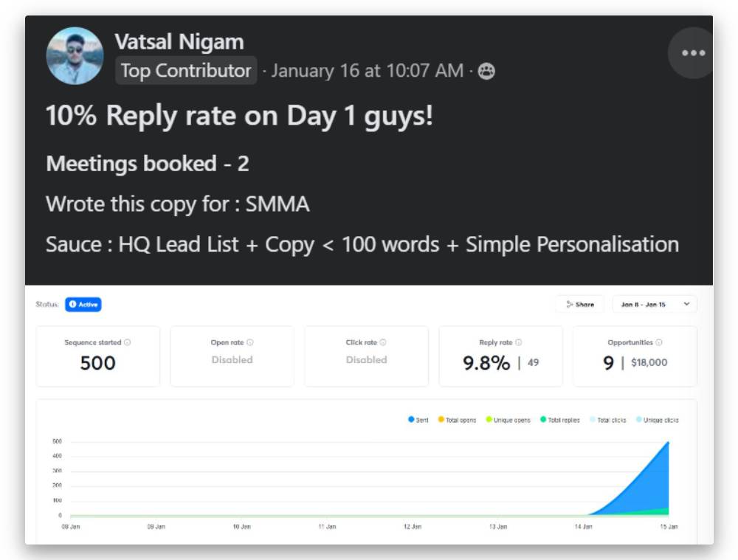Screen dimensions: 738x560
Task: Toggle the Sent series in chart legend
Action: (x=418, y=420)
